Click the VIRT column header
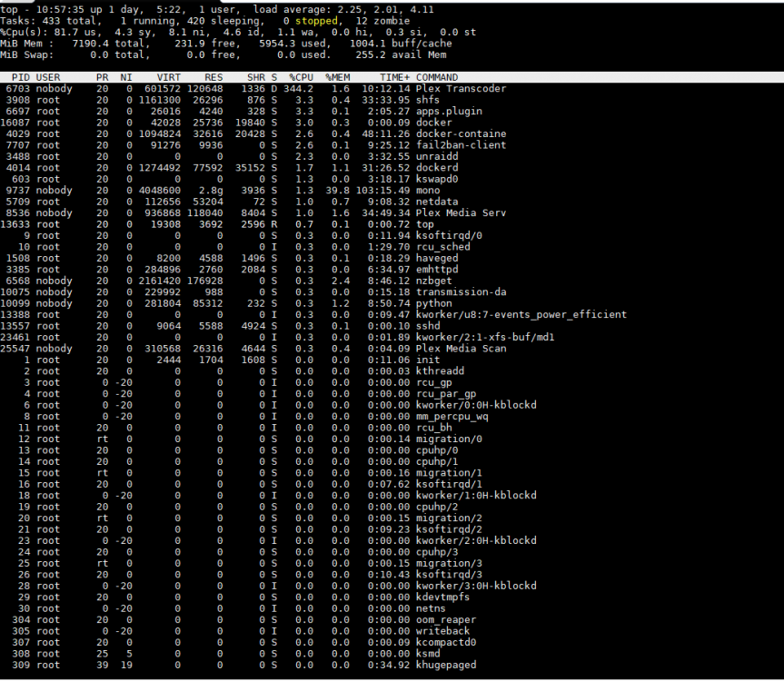Viewport: 784px width, 681px height. click(x=168, y=77)
